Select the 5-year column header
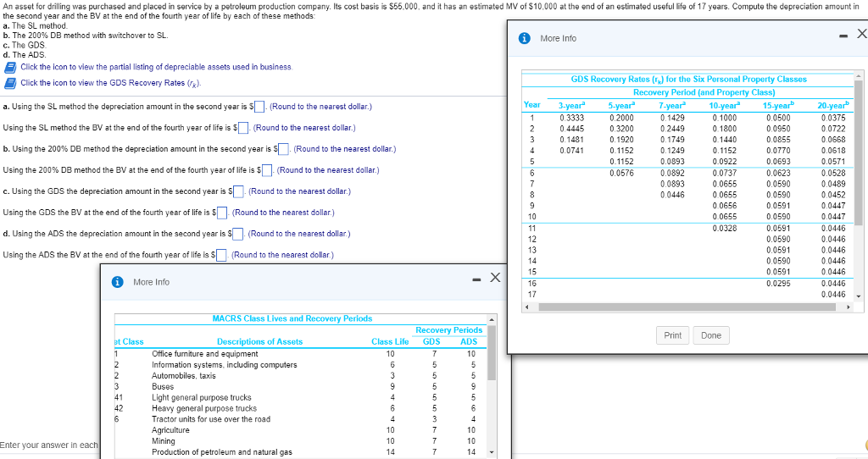 pyautogui.click(x=621, y=105)
